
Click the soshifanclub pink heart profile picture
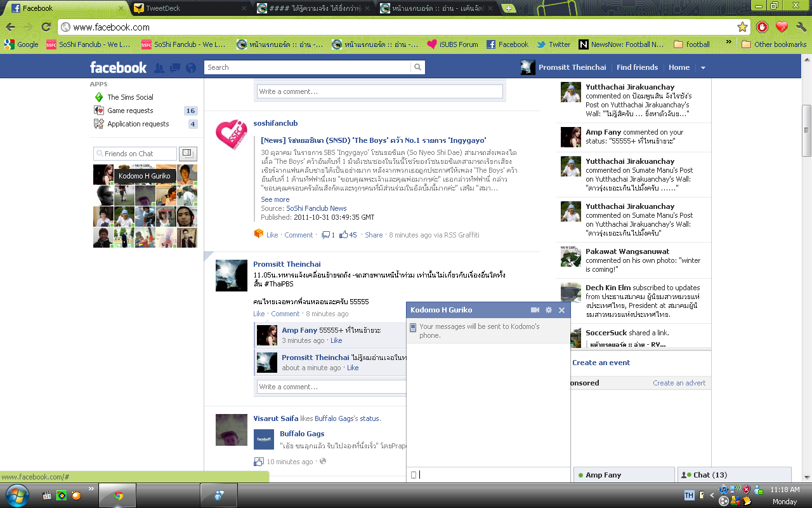(x=232, y=135)
